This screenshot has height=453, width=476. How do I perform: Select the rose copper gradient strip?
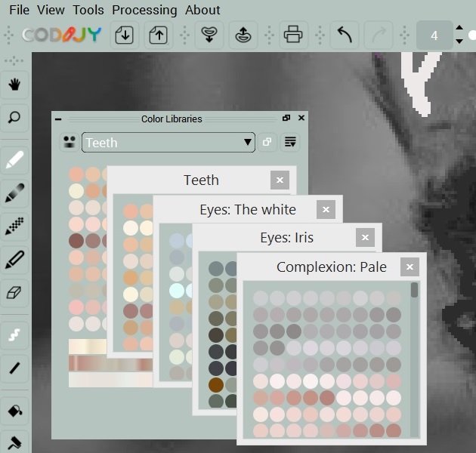110,363
